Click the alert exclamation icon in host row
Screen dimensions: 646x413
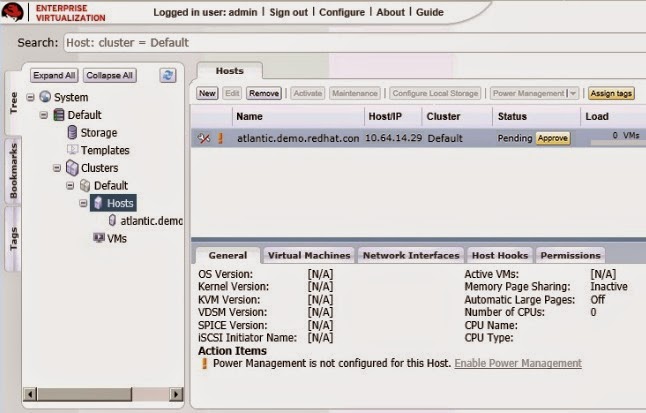tap(220, 138)
